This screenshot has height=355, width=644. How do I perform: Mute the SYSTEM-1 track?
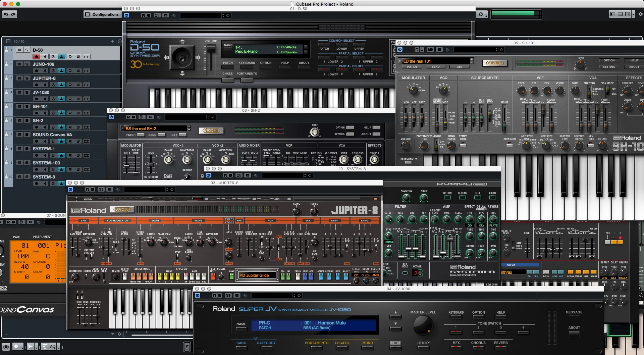20,149
